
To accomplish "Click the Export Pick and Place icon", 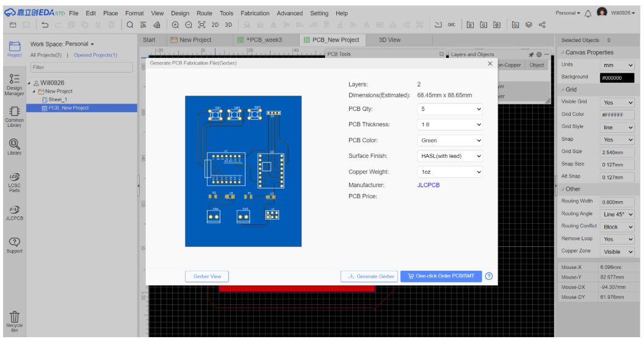I will (496, 25).
